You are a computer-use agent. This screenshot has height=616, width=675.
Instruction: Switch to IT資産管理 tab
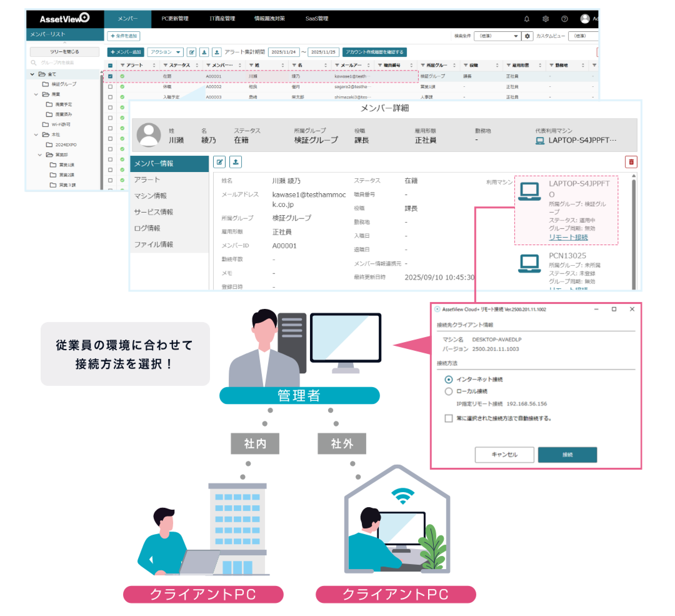click(222, 19)
